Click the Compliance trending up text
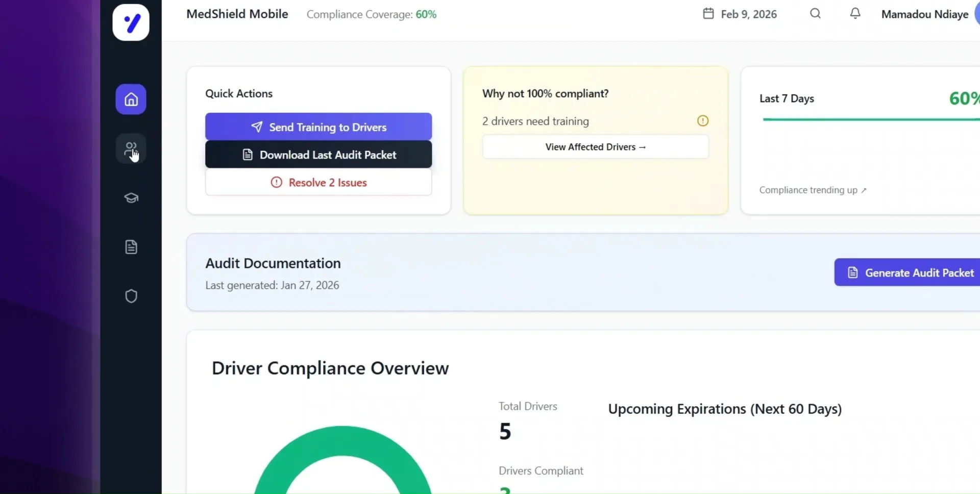This screenshot has width=980, height=494. click(x=813, y=190)
